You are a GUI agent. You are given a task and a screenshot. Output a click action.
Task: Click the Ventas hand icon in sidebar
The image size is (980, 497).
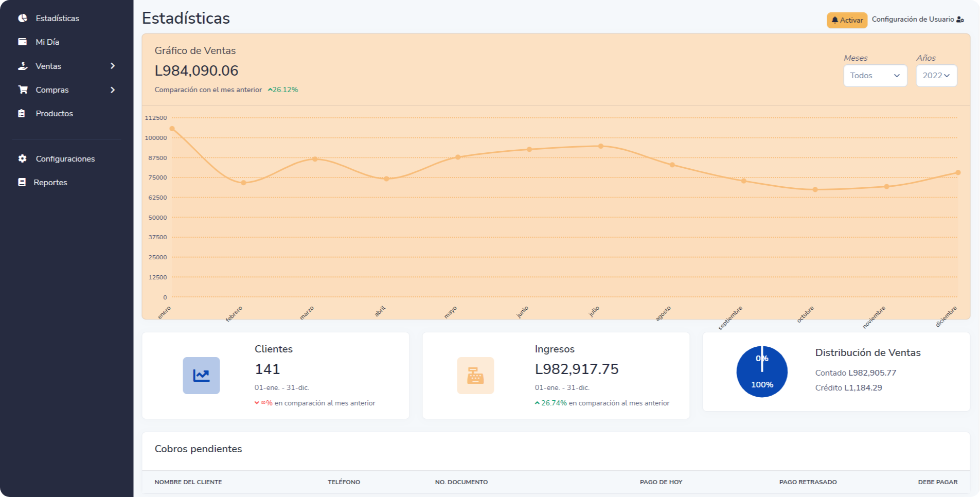pos(23,66)
